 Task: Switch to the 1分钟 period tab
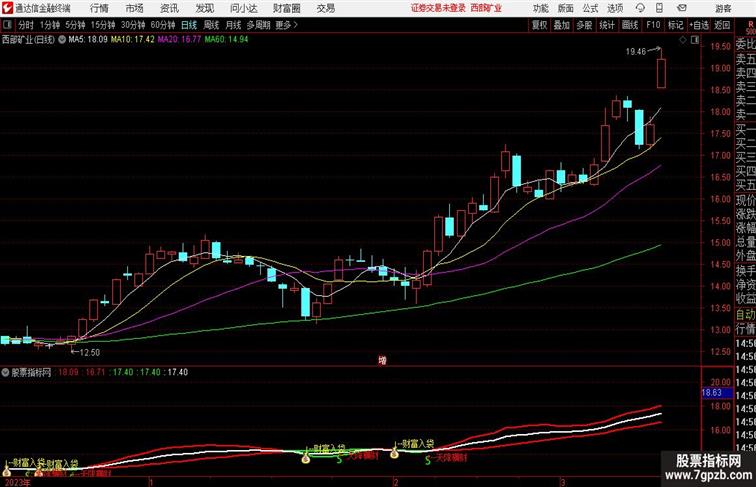pos(50,25)
